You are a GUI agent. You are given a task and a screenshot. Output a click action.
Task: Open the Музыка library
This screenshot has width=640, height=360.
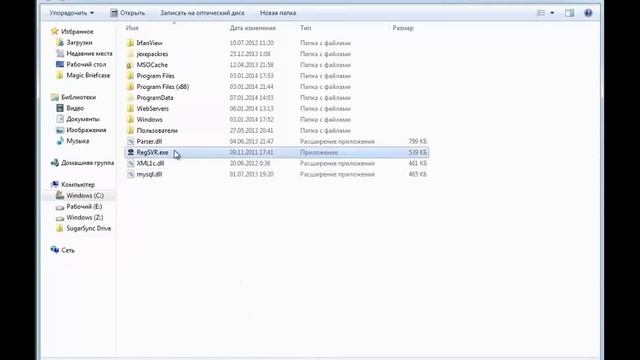coord(78,141)
